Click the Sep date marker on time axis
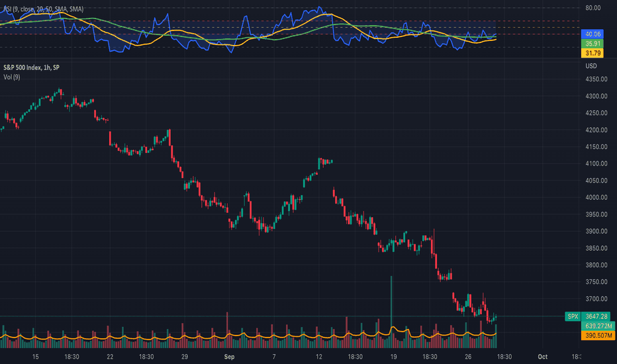 tap(229, 357)
